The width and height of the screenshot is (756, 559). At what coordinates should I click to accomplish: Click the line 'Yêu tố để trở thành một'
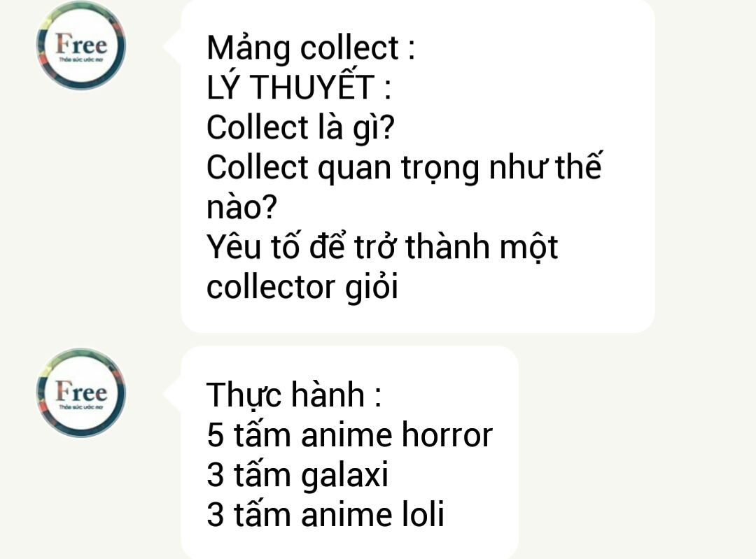pyautogui.click(x=382, y=247)
